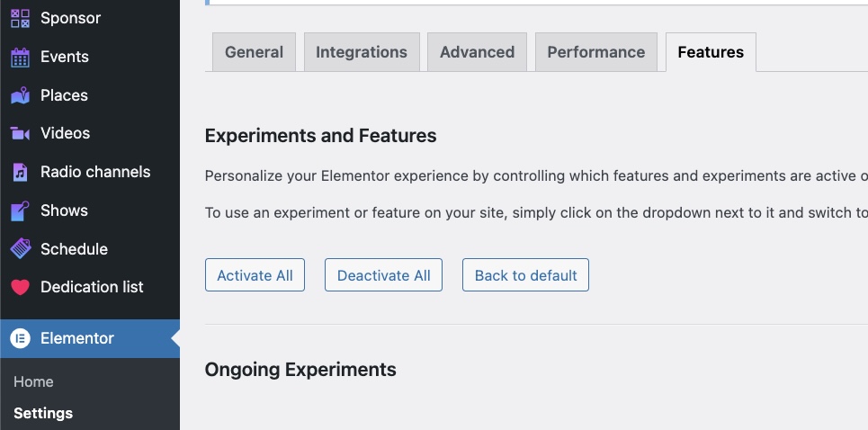Click the Dedication list heart icon
The width and height of the screenshot is (868, 430).
tap(20, 288)
